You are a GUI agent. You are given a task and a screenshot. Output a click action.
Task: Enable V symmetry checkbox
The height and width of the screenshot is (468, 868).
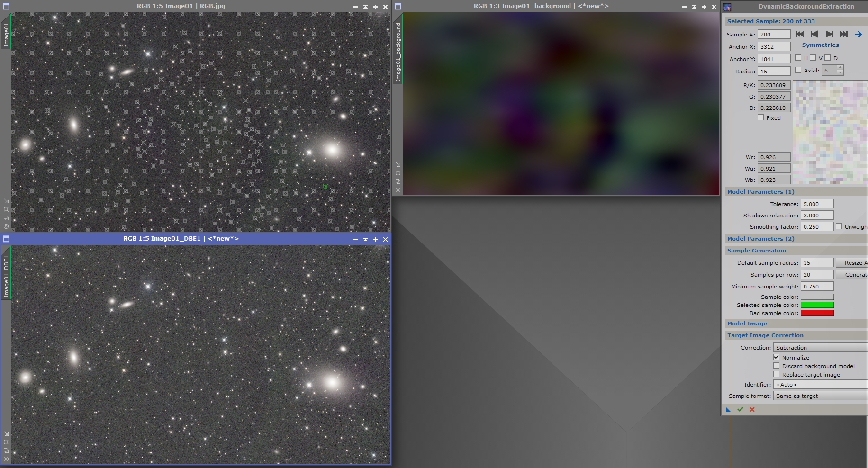(x=813, y=58)
